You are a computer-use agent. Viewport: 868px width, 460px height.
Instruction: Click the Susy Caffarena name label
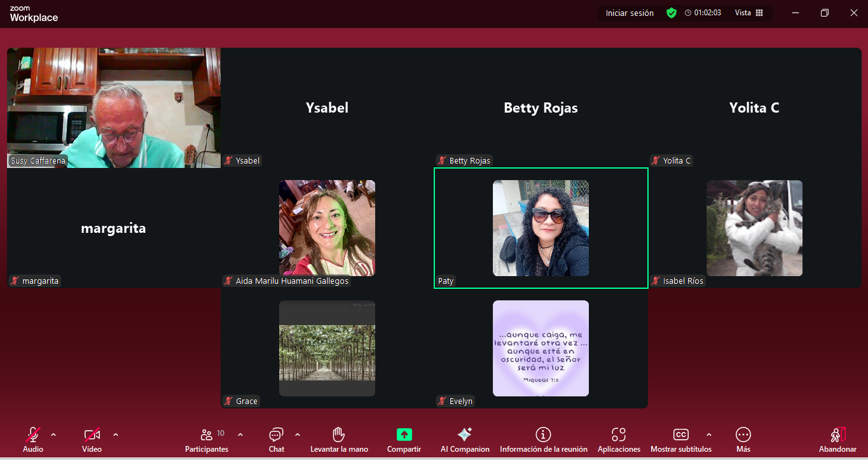click(38, 160)
